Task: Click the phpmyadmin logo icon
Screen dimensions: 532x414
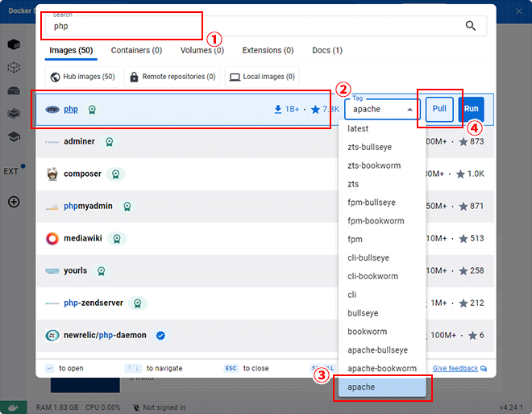Action: click(52, 207)
